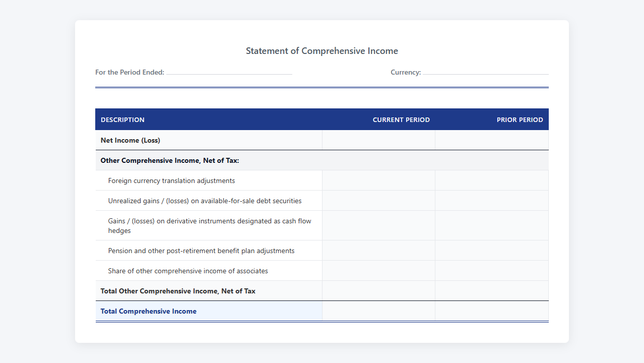Click available-for-sale debt securities current period cell
This screenshot has height=363, width=644.
point(379,201)
